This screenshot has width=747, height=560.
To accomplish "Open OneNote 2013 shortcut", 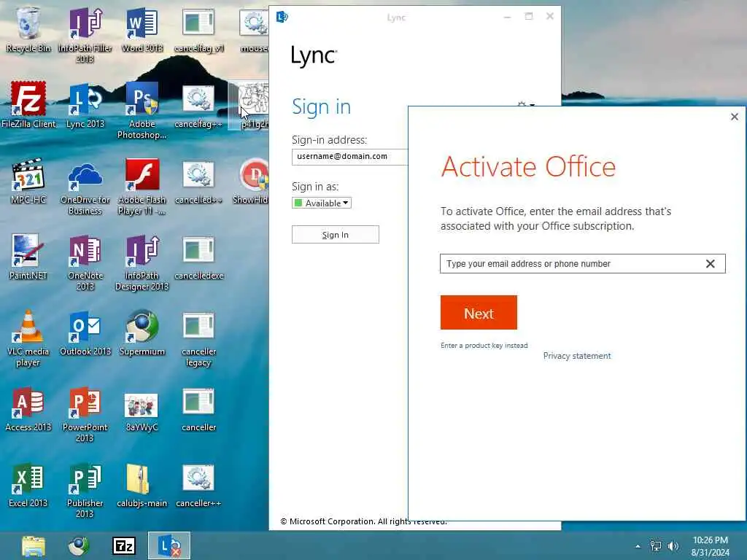I will point(85,262).
